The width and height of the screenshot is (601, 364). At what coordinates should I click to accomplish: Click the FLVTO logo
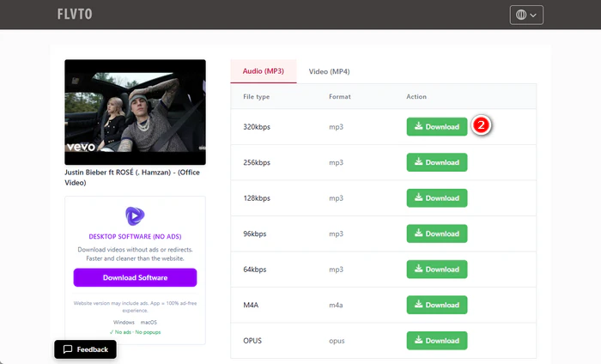pyautogui.click(x=75, y=15)
